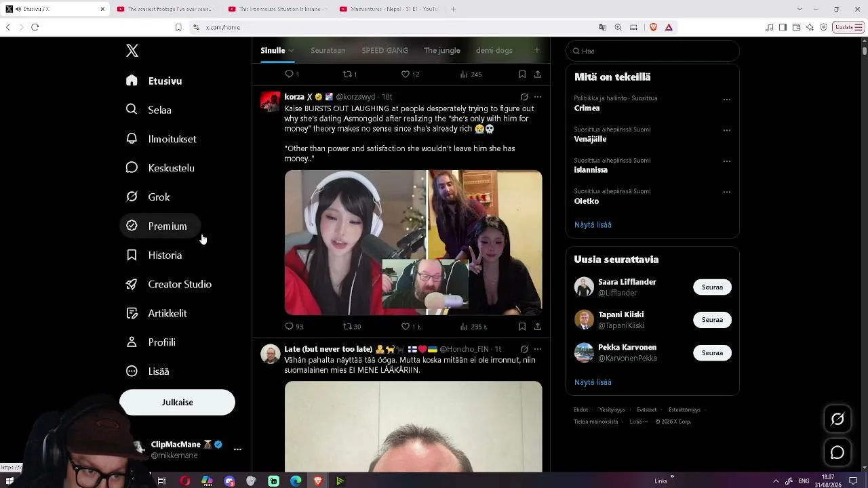Click the translate page icon
The height and width of the screenshot is (488, 868).
[x=602, y=27]
